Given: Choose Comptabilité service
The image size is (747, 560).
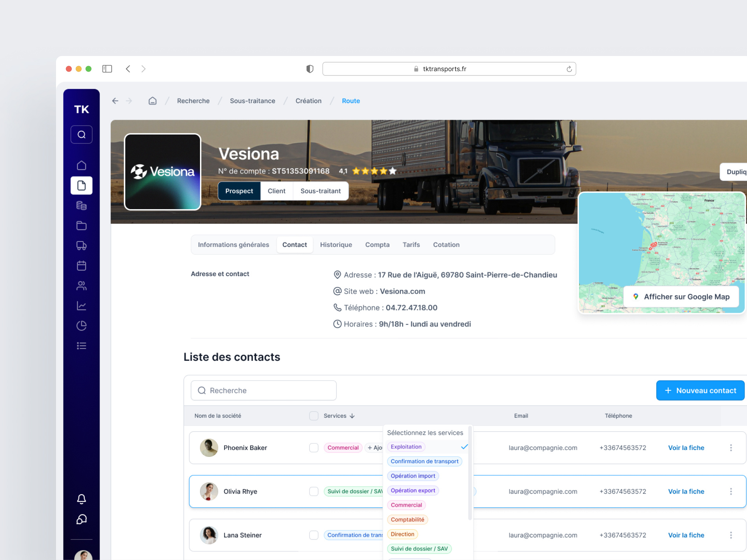Looking at the screenshot, I should click(407, 520).
